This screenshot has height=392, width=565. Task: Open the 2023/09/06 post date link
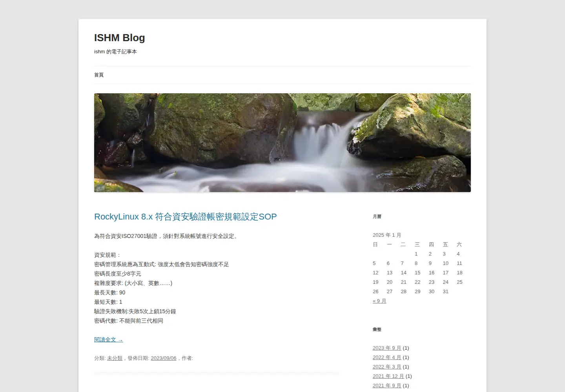pyautogui.click(x=164, y=358)
